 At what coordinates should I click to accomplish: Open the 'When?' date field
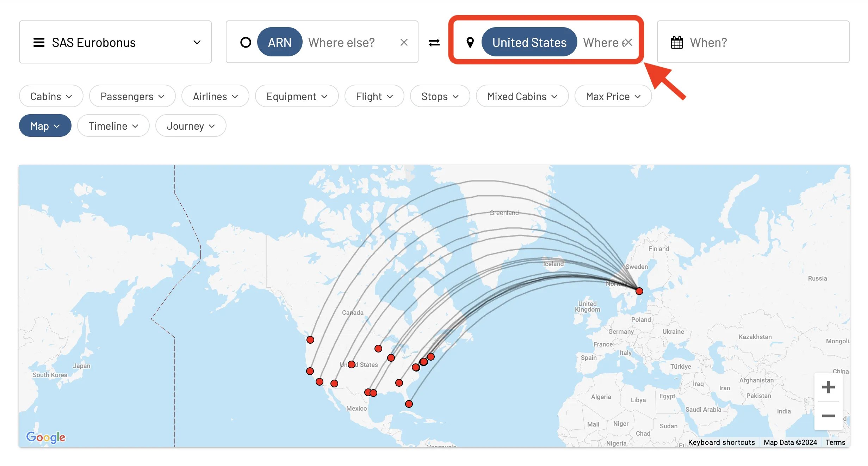(753, 42)
